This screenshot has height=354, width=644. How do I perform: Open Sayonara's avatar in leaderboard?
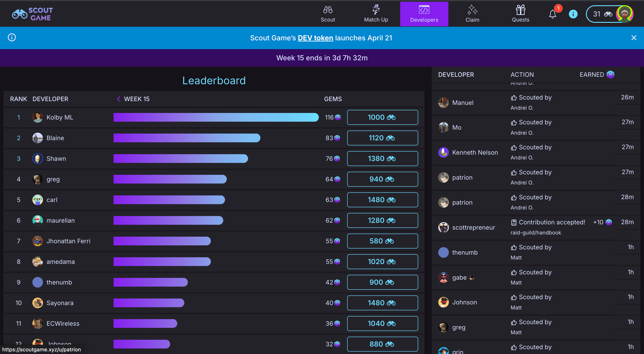click(37, 303)
